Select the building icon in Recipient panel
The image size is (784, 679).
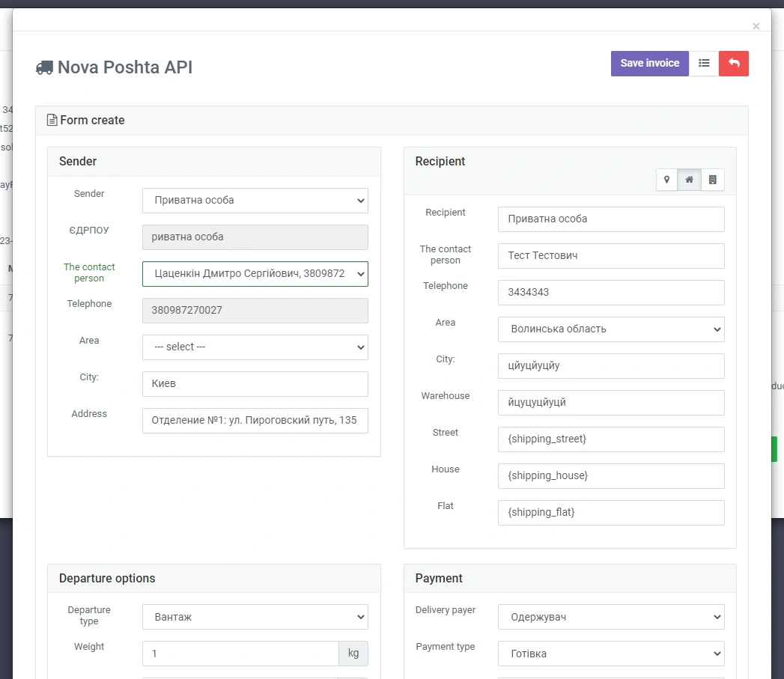coord(713,180)
